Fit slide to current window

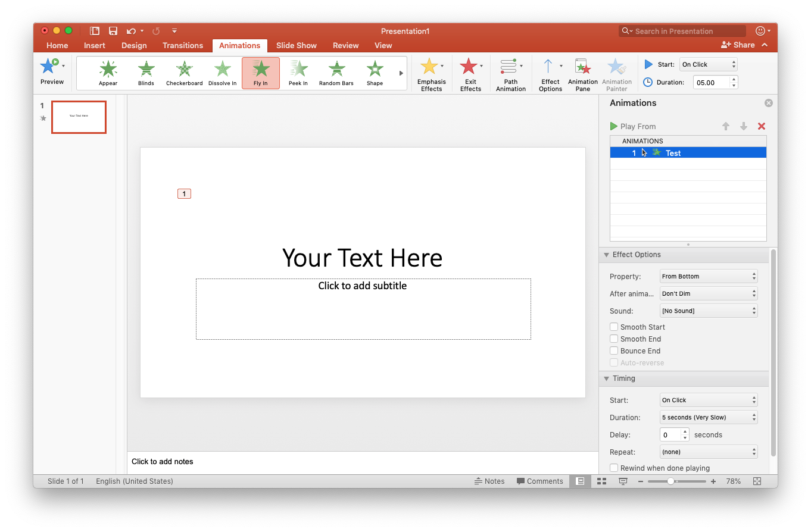pos(757,481)
